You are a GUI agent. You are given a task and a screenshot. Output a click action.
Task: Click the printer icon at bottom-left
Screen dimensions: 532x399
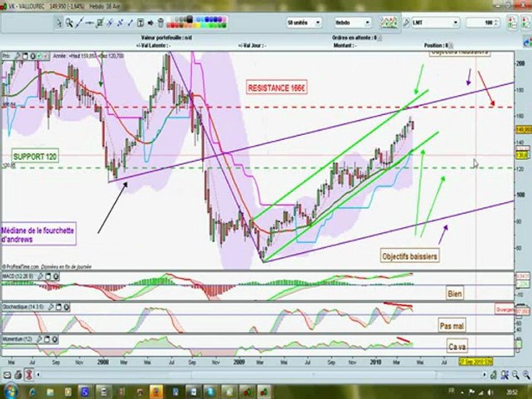(18, 375)
